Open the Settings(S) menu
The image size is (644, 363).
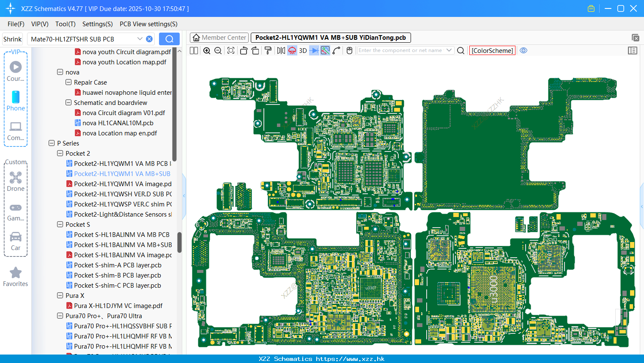(x=98, y=24)
